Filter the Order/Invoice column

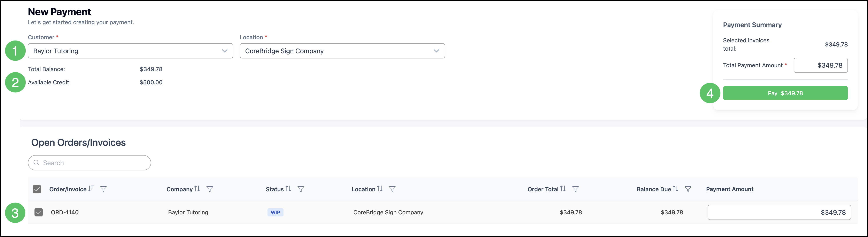[x=103, y=189]
